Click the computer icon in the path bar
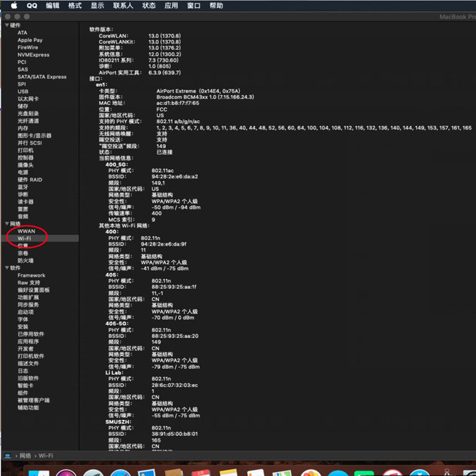This screenshot has width=476, height=476. (x=8, y=456)
